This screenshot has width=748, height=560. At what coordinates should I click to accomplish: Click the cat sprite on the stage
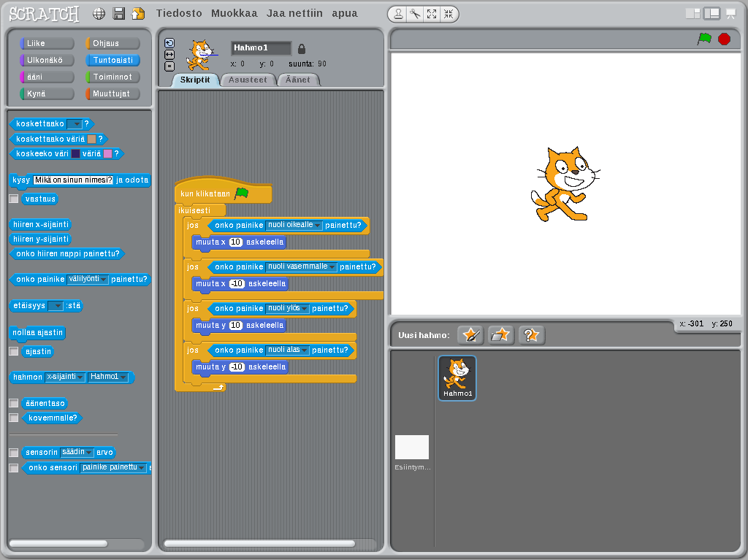click(x=565, y=184)
